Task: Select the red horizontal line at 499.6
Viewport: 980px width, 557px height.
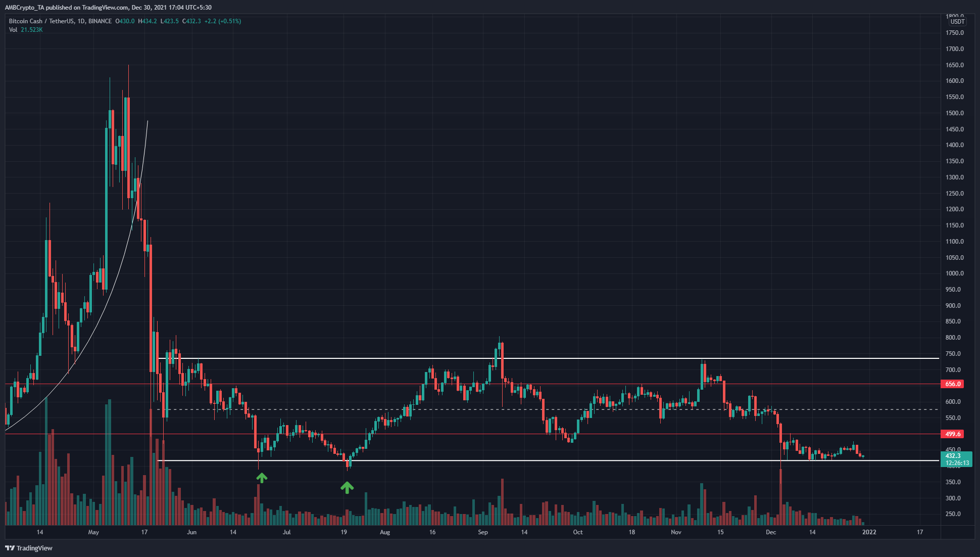Action: (x=472, y=434)
